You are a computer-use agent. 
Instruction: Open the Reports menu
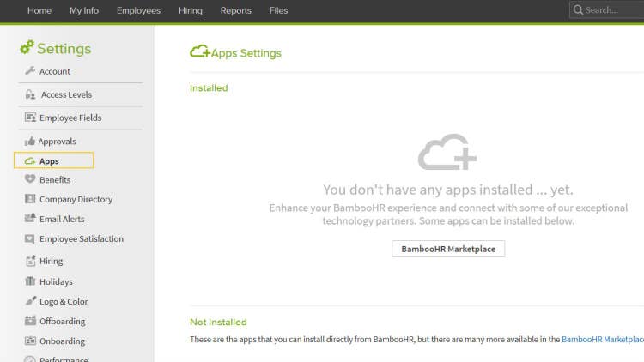click(x=236, y=10)
